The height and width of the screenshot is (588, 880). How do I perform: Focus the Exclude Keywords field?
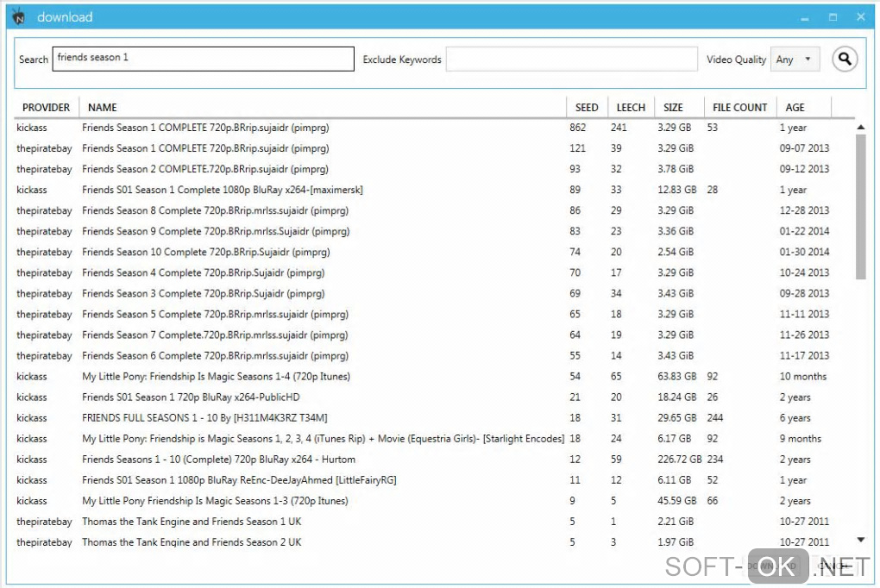tap(571, 59)
